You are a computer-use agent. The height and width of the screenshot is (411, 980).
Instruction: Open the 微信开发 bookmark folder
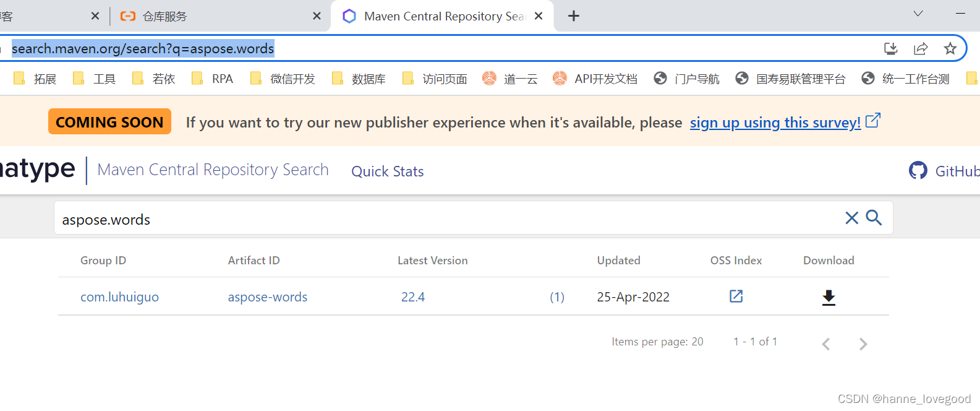coord(283,79)
